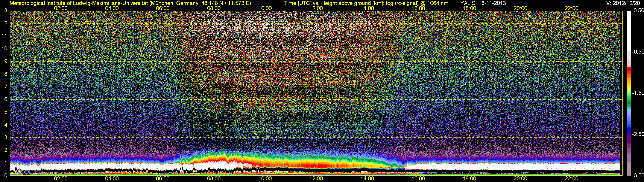This screenshot has width=644, height=182.
Task: Click the '7.' height axis label
Action: [x=6, y=87]
